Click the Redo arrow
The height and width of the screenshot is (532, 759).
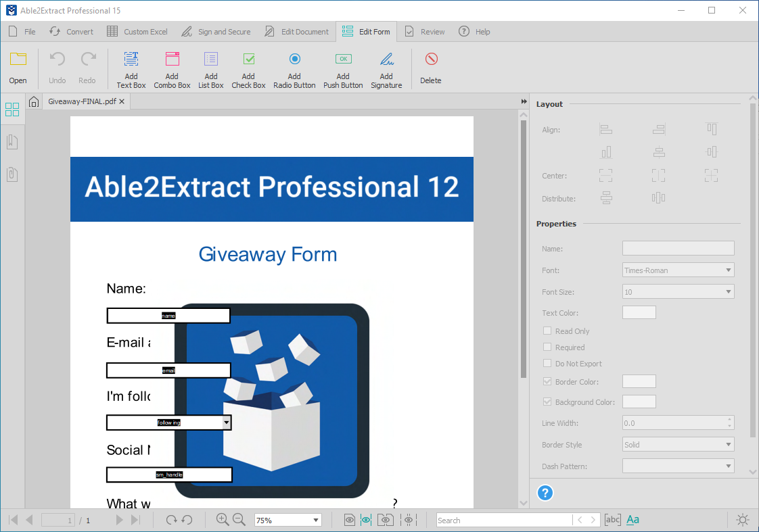click(x=88, y=59)
